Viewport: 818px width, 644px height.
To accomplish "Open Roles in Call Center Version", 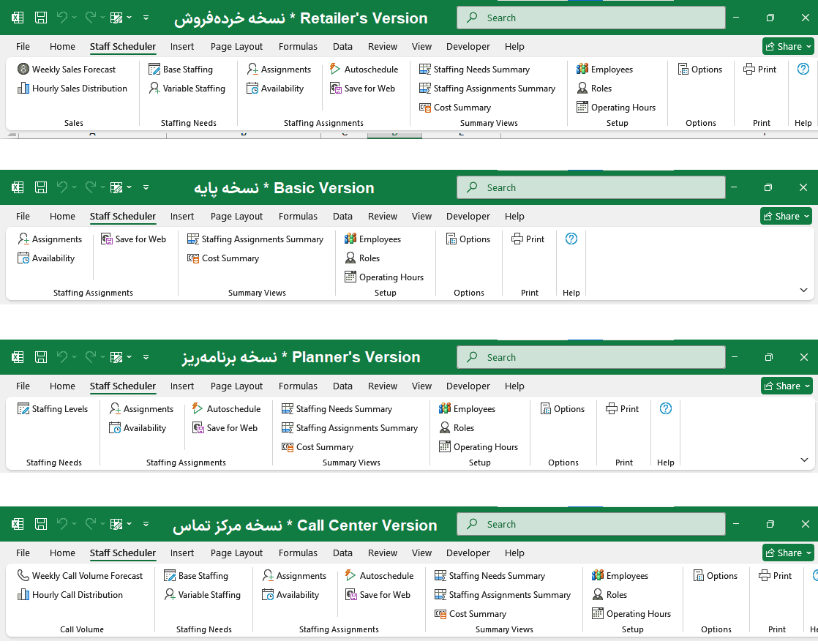I will (609, 595).
